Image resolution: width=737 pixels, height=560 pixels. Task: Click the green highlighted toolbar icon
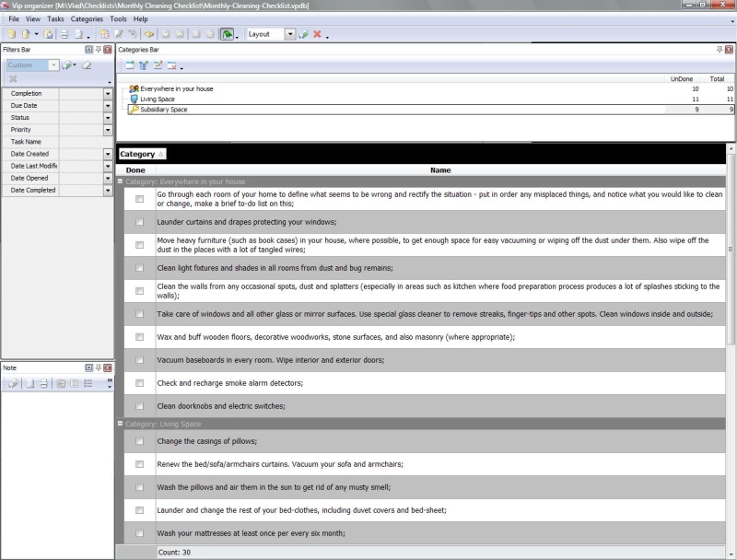pyautogui.click(x=227, y=34)
